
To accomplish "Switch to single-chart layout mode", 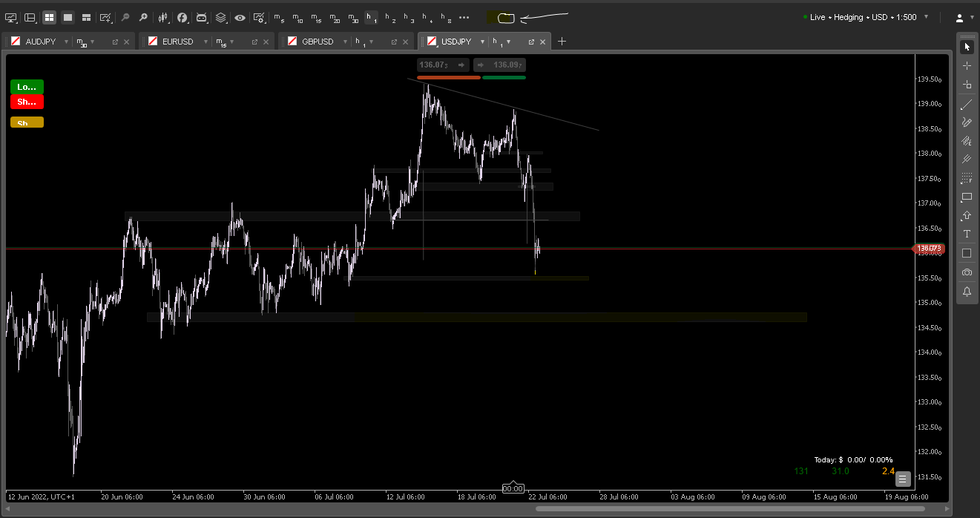I will coord(68,17).
